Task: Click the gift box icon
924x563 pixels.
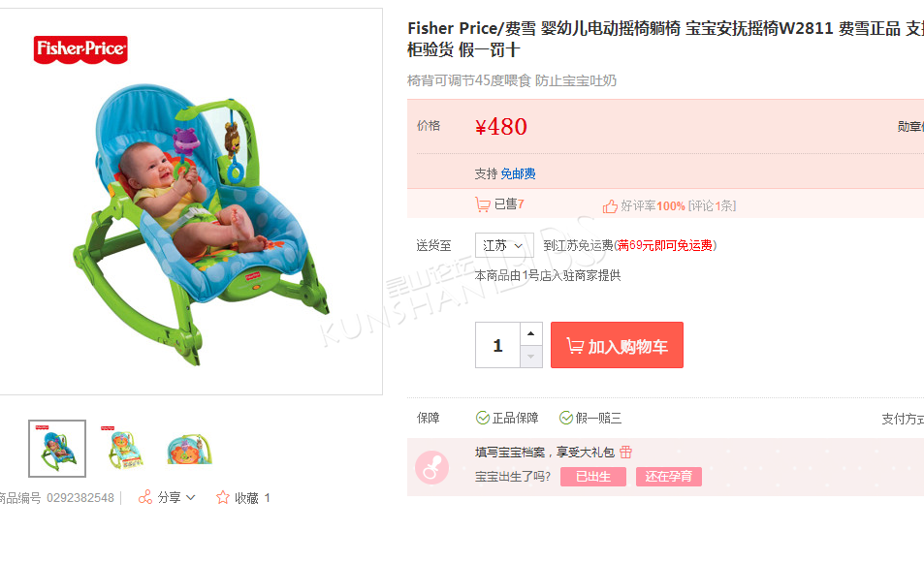Action: [x=625, y=452]
